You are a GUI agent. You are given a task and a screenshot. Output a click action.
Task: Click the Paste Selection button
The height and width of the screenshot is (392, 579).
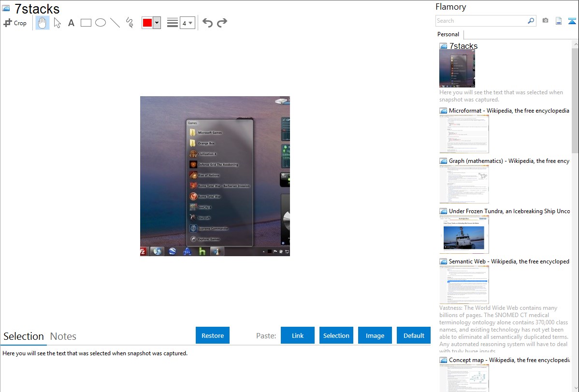coord(336,335)
